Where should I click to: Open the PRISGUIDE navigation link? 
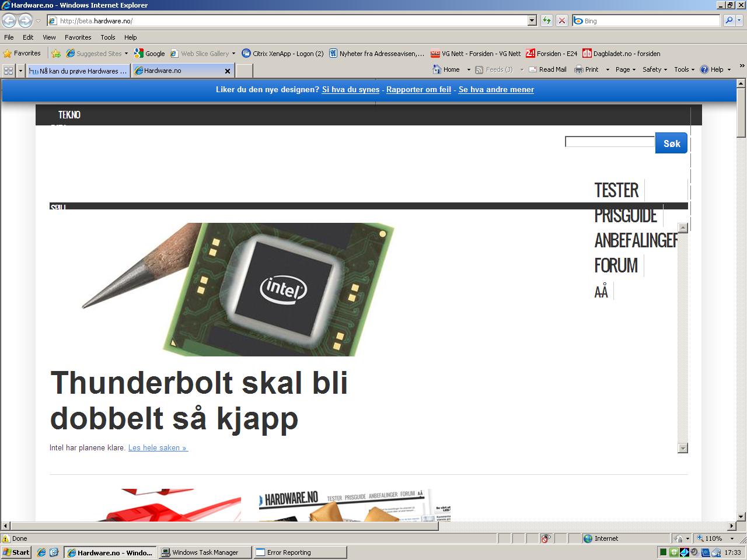(626, 216)
